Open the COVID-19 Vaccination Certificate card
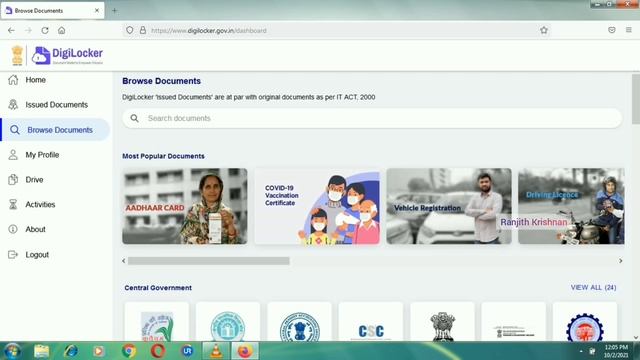The image size is (640, 360). [317, 206]
